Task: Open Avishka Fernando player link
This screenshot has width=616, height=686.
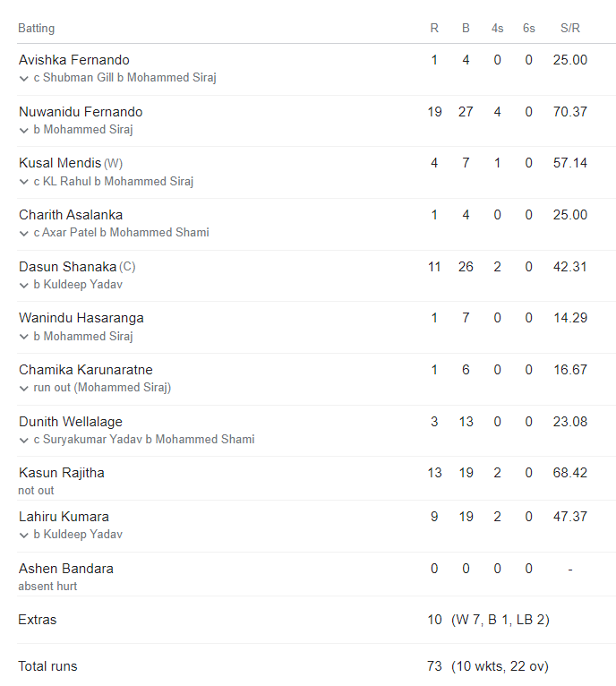Action: coord(73,60)
